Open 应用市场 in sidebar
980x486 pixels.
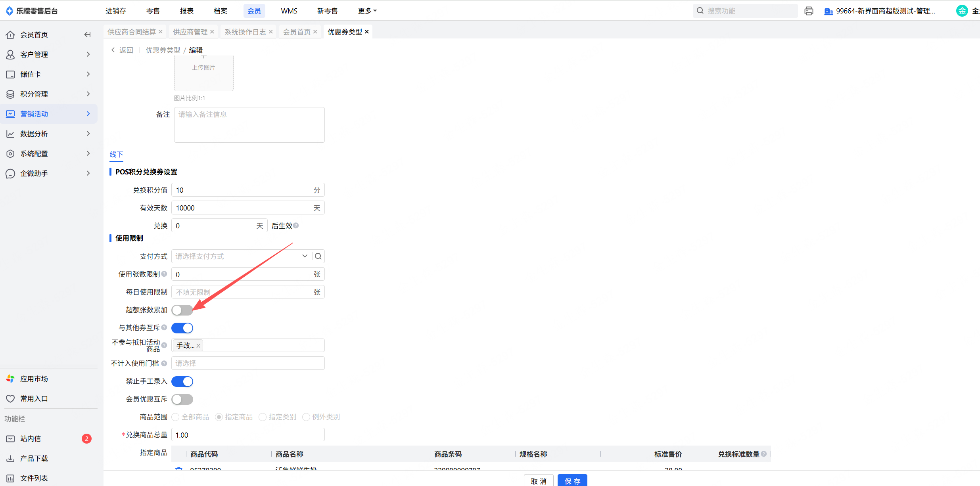pos(34,379)
